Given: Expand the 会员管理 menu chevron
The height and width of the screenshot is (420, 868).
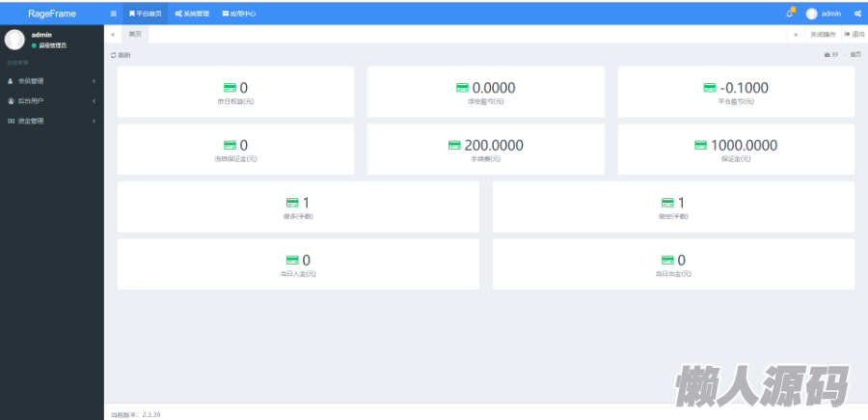Looking at the screenshot, I should tap(94, 81).
